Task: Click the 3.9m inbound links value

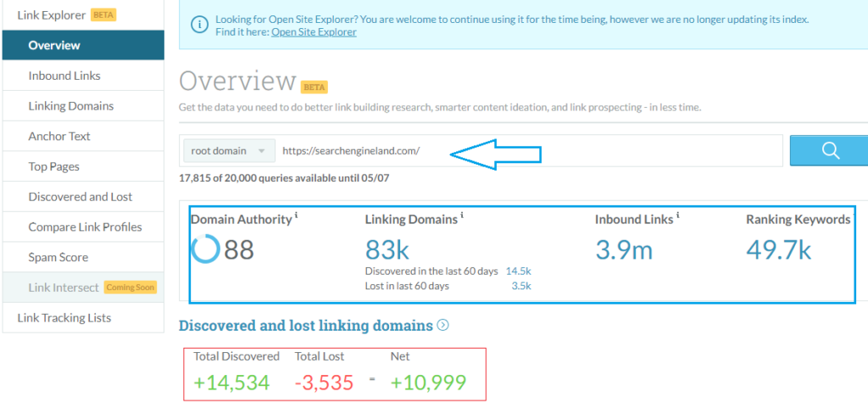Action: click(624, 249)
